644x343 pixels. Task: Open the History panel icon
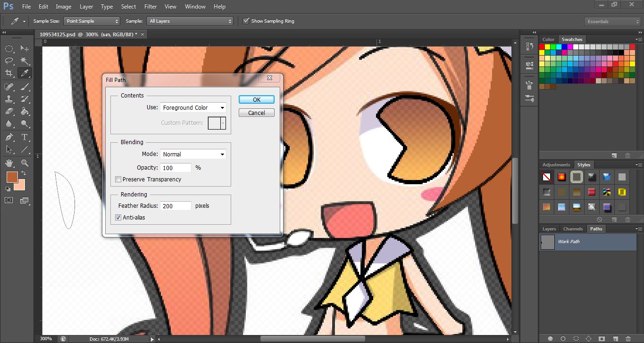tap(529, 46)
